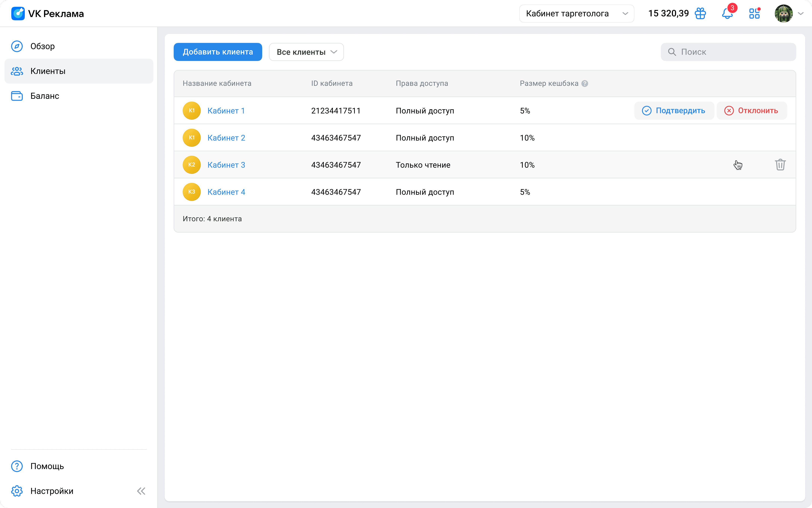Click the Кабинет 4 avatar badge
The image size is (812, 508).
192,192
